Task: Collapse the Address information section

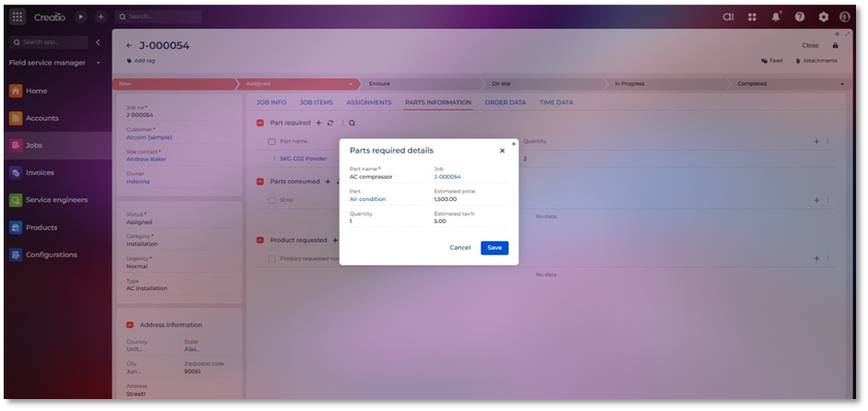Action: point(130,324)
